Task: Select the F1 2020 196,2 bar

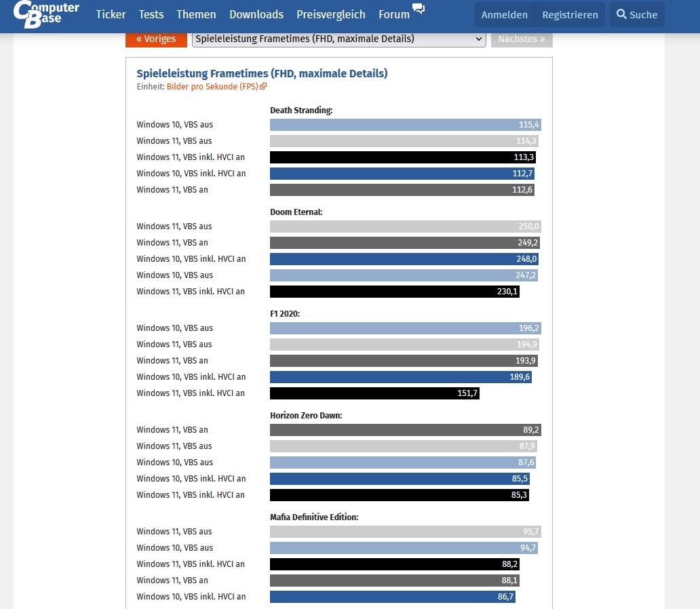Action: tap(406, 328)
